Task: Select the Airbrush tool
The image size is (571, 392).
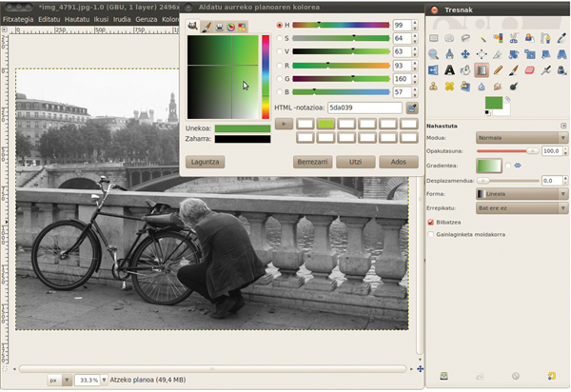Action: (x=546, y=70)
